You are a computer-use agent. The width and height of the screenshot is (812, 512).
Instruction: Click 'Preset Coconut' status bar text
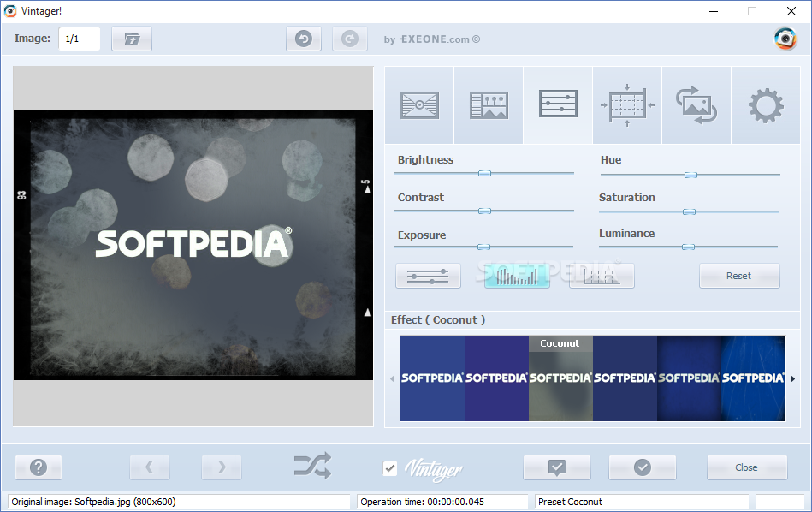[x=570, y=502]
